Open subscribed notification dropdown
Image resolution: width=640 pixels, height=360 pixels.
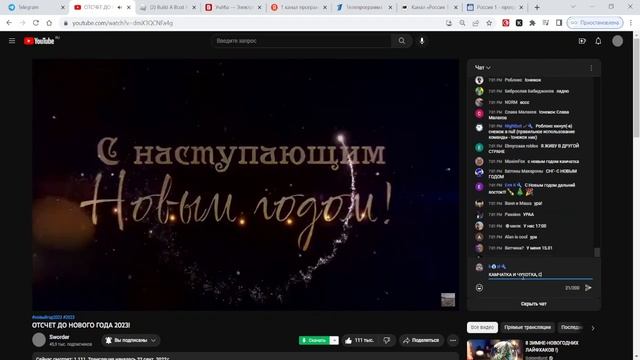point(131,340)
